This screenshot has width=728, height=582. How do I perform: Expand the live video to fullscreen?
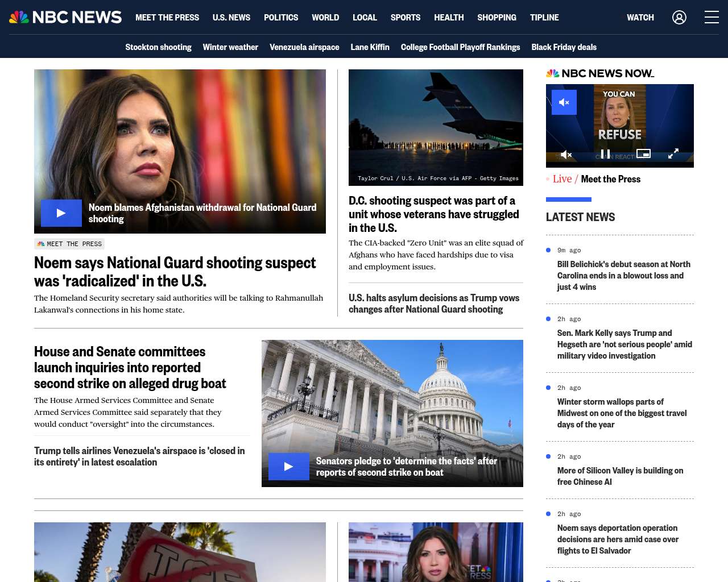tap(673, 154)
